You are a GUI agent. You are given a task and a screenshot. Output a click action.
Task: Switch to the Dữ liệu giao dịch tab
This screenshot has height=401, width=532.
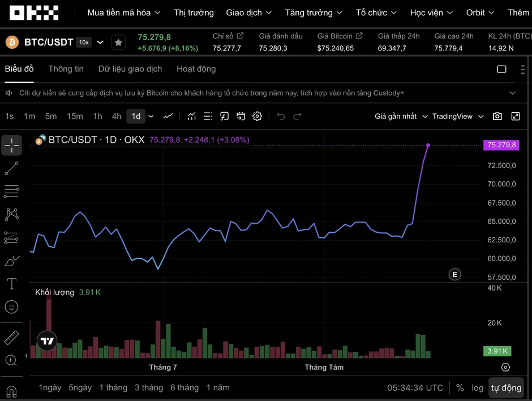(130, 69)
